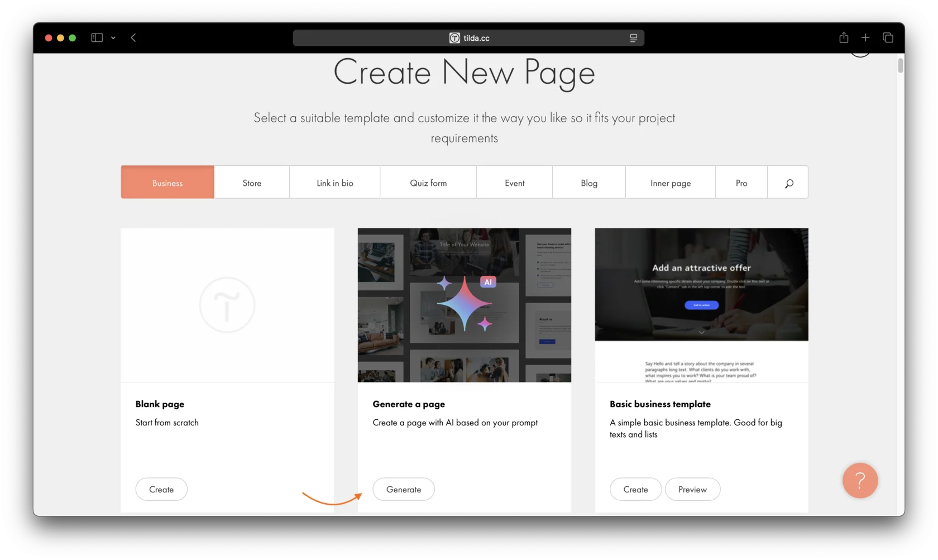Open the Blog tab
The height and width of the screenshot is (560, 938).
click(x=589, y=182)
